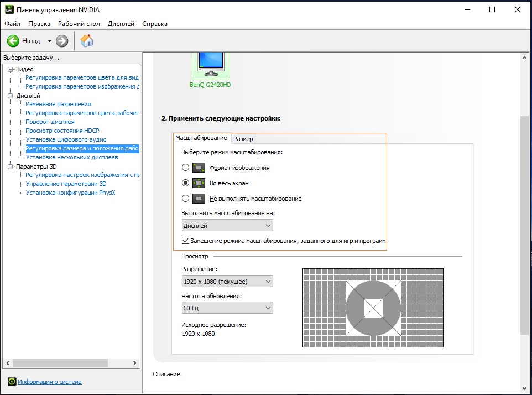Open 'Установка нескольких дисплеев' page

(72, 157)
